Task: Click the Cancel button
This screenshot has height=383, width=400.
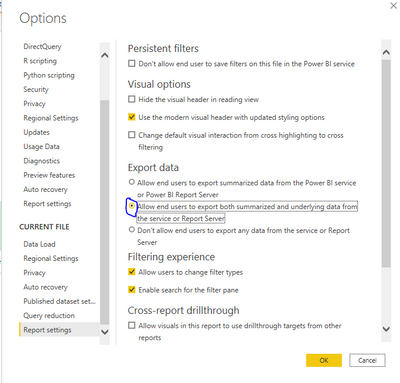Action: (x=367, y=360)
